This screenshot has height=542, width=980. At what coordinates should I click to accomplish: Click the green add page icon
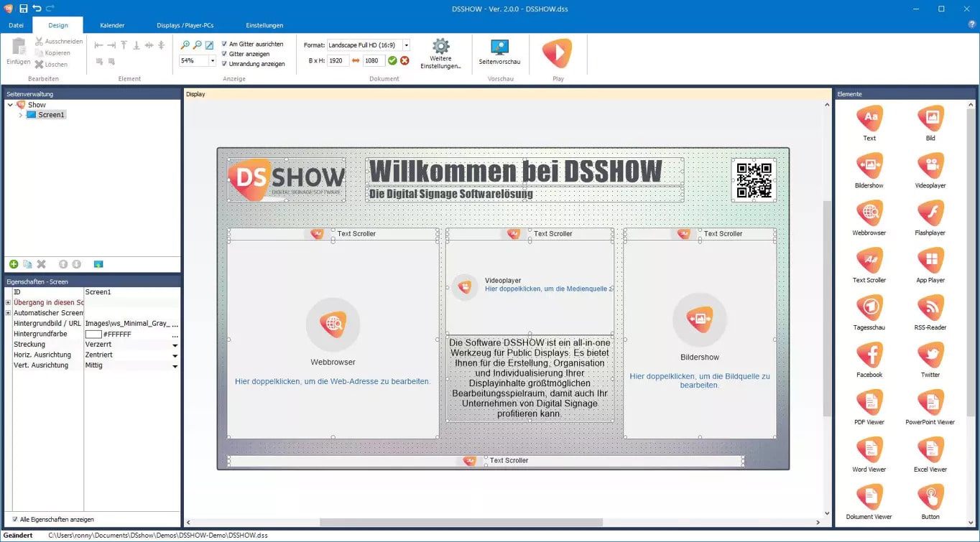(x=14, y=264)
